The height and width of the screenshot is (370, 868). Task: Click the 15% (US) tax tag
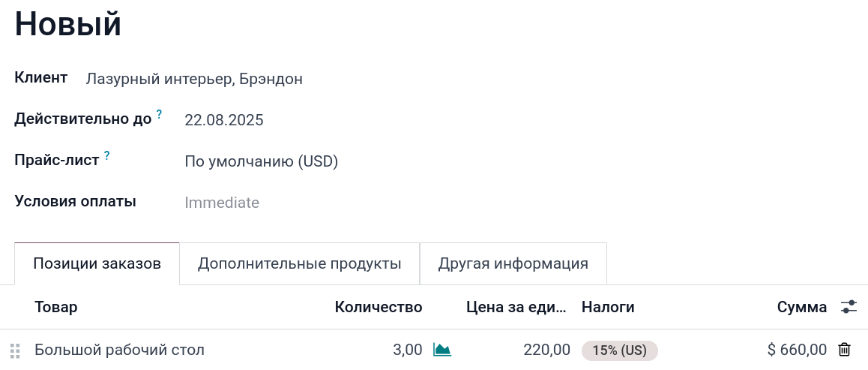(619, 350)
